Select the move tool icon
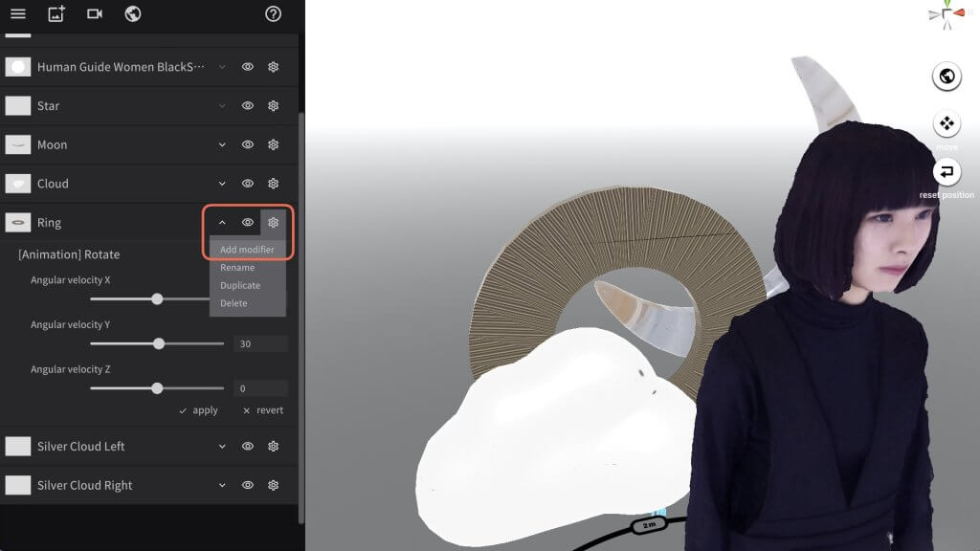Viewport: 980px width, 551px height. (947, 123)
